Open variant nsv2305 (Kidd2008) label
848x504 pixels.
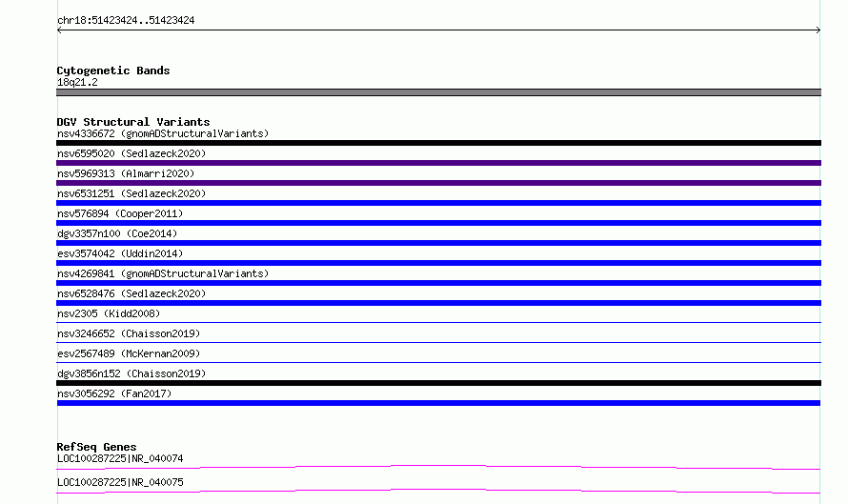(x=109, y=313)
